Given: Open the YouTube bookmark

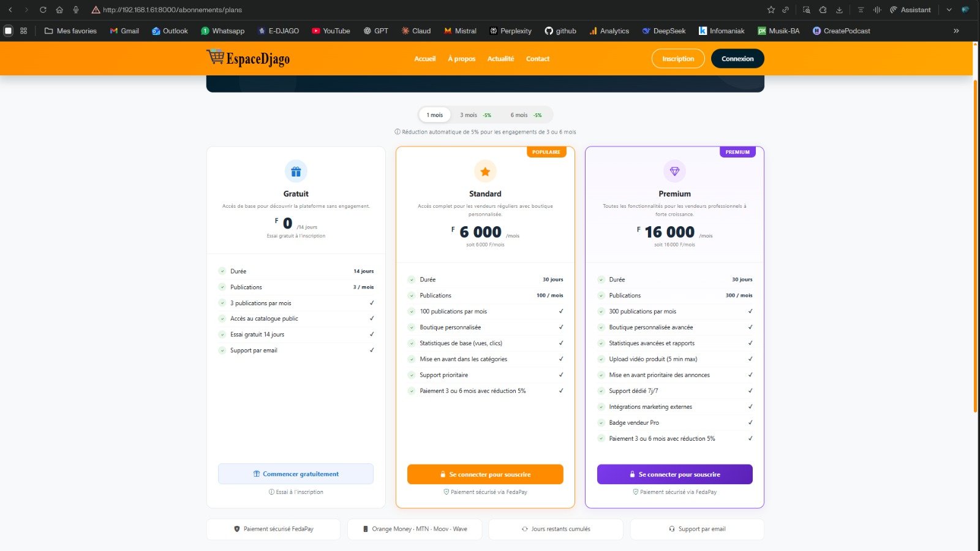Looking at the screenshot, I should click(331, 31).
